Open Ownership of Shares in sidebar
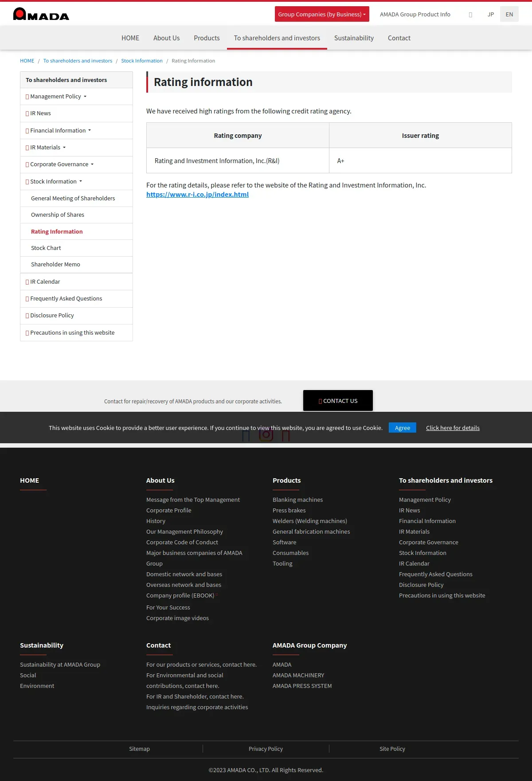 tap(76, 215)
